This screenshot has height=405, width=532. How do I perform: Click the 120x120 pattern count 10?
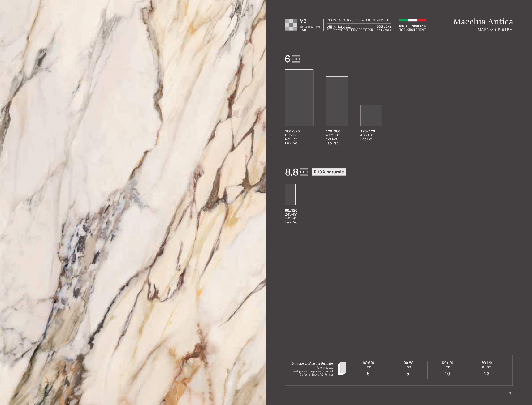click(447, 374)
